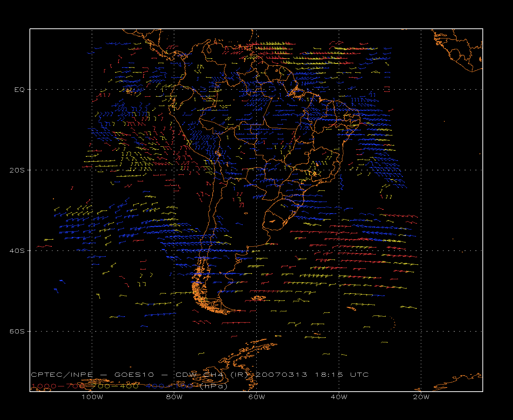Image resolution: width=513 pixels, height=420 pixels.
Task: Click the CPTEC/INPE caption text
Action: click(x=62, y=375)
